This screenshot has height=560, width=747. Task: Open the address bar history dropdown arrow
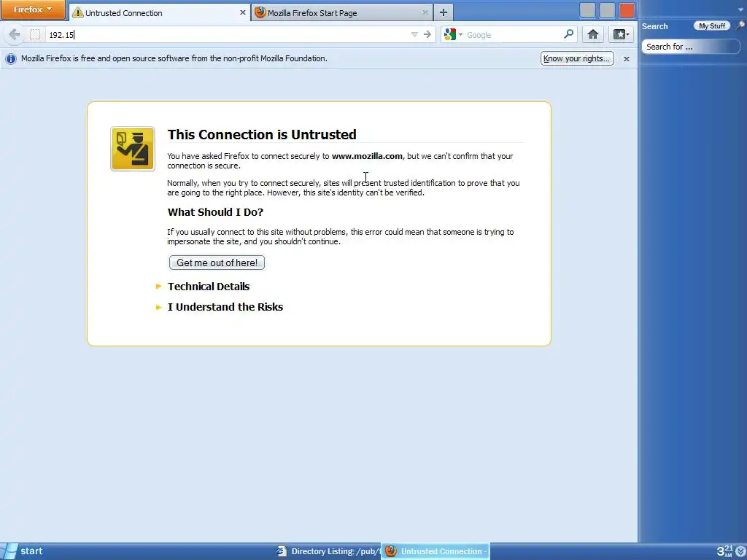coord(414,34)
